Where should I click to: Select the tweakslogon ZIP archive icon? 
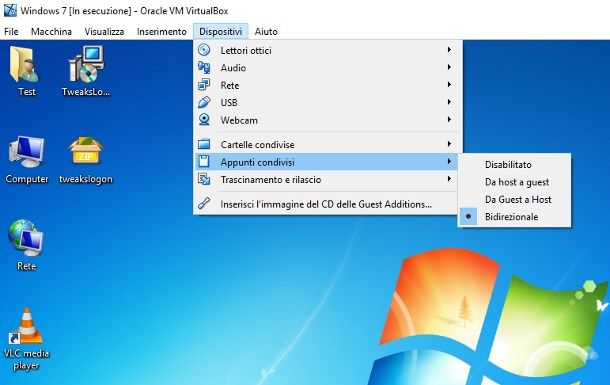point(86,151)
